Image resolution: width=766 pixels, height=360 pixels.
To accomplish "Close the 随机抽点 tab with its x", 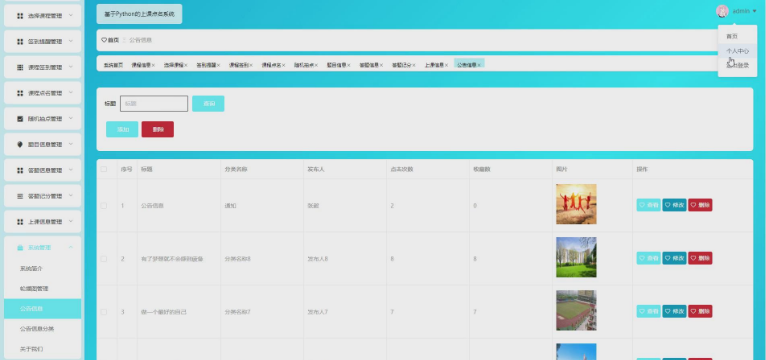I will point(316,65).
